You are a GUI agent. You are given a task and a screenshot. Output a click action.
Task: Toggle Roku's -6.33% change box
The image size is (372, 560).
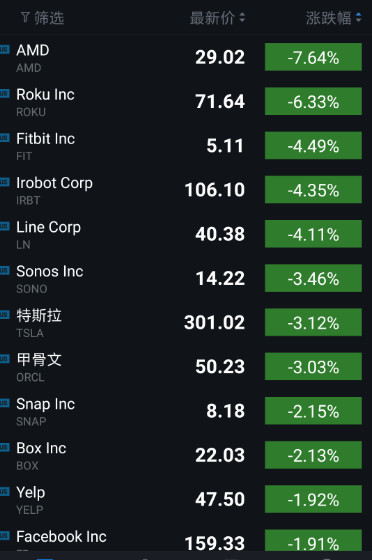pyautogui.click(x=313, y=101)
